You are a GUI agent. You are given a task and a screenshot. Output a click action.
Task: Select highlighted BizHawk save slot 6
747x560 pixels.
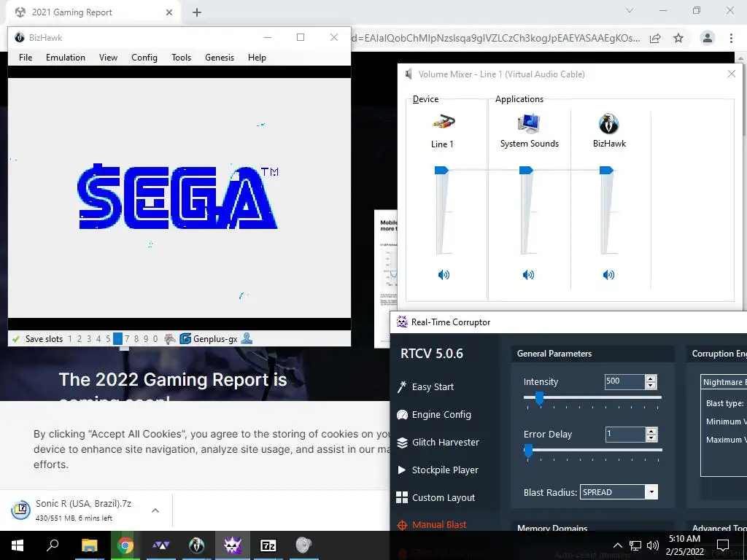click(x=117, y=338)
